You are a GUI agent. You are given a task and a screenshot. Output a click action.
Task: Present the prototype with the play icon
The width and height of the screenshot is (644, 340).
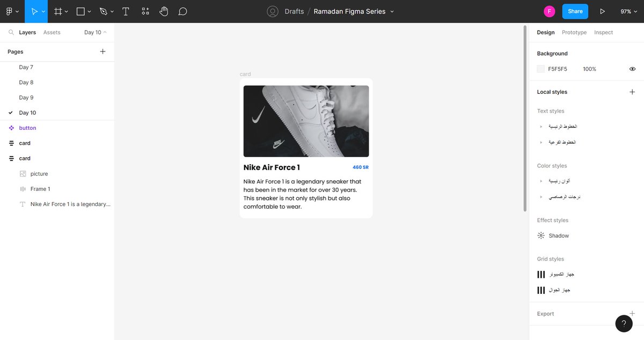pyautogui.click(x=602, y=11)
